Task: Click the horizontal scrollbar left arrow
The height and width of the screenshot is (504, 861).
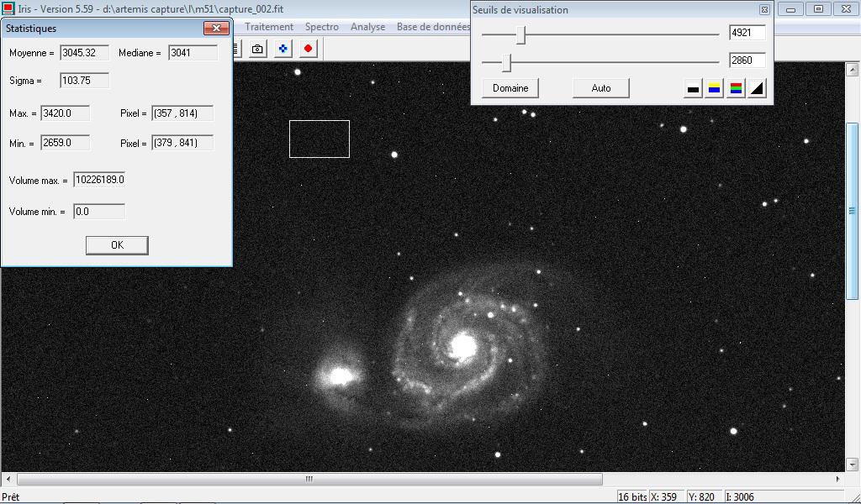Action: (x=8, y=479)
